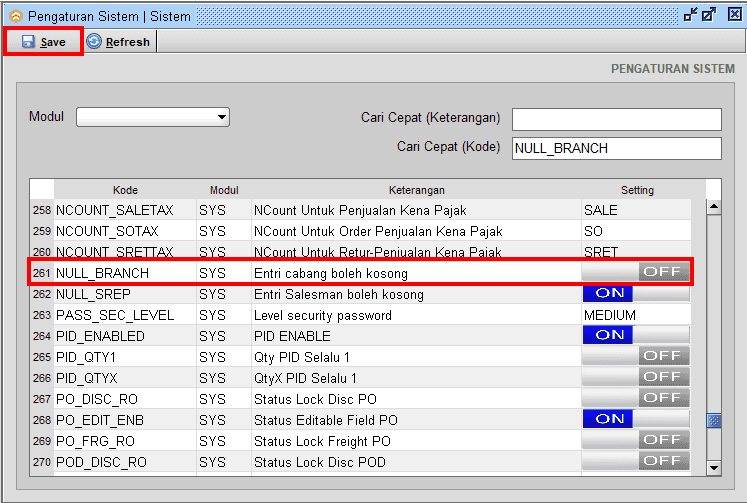Select the NCOUNT_SALETAX SALE setting cell
Image resolution: width=747 pixels, height=503 pixels.
(636, 210)
